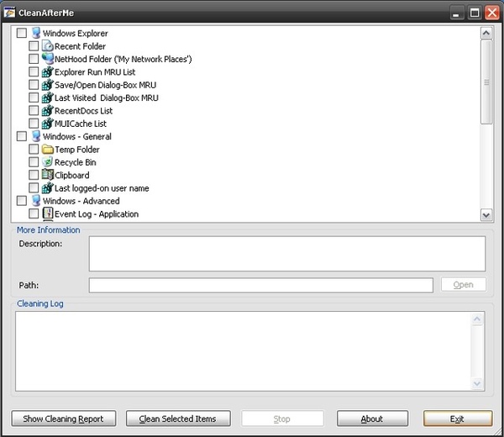Click the Windows - General computer icon

point(36,136)
